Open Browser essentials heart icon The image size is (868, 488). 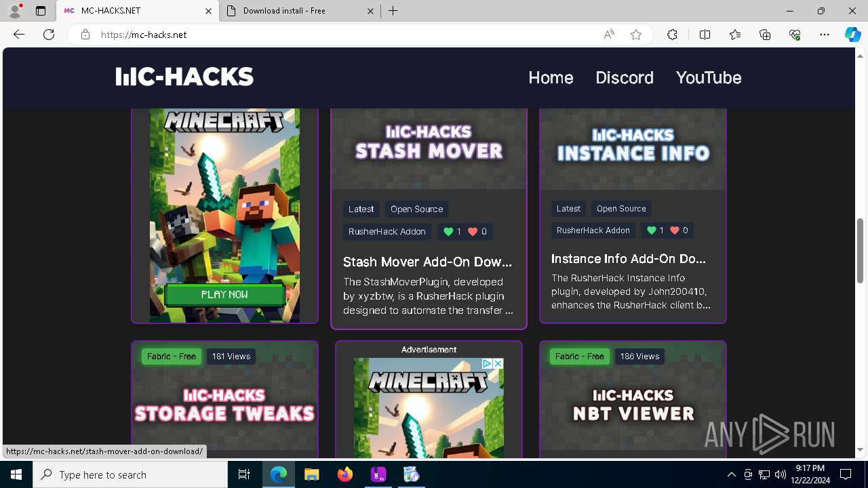click(x=795, y=35)
